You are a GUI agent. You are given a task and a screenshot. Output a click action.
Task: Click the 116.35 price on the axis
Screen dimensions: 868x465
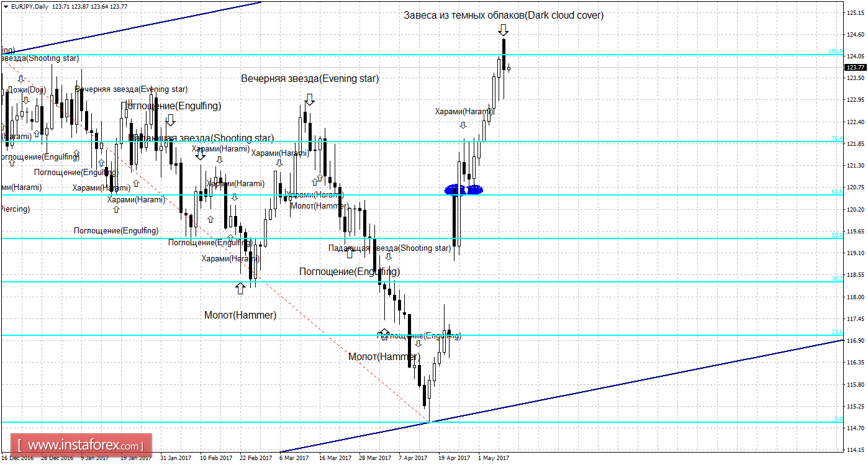click(856, 363)
